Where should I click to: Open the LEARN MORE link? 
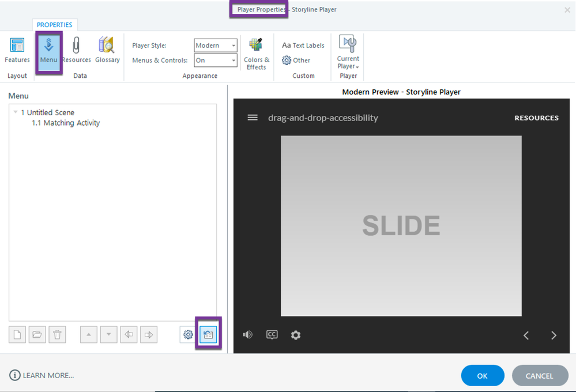coord(42,376)
